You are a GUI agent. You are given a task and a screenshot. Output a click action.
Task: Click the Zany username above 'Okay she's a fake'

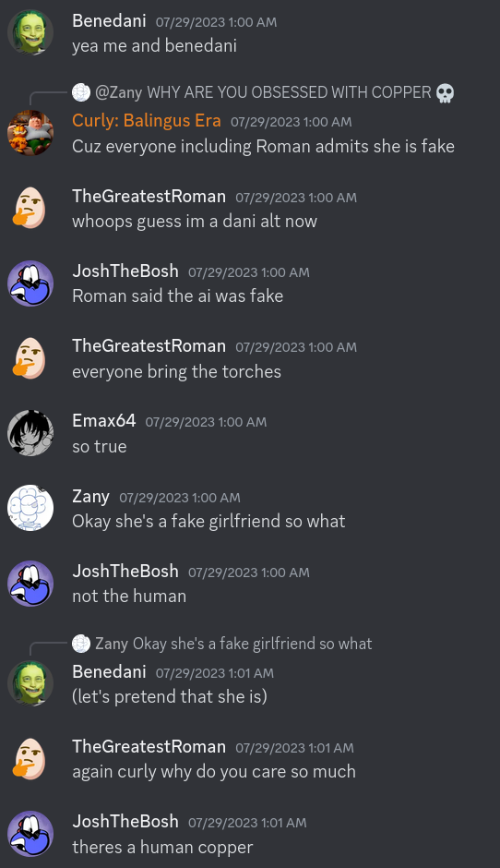(x=90, y=497)
